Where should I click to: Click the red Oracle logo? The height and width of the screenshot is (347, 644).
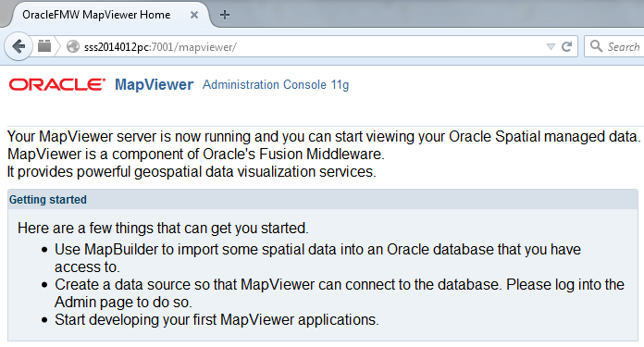57,84
